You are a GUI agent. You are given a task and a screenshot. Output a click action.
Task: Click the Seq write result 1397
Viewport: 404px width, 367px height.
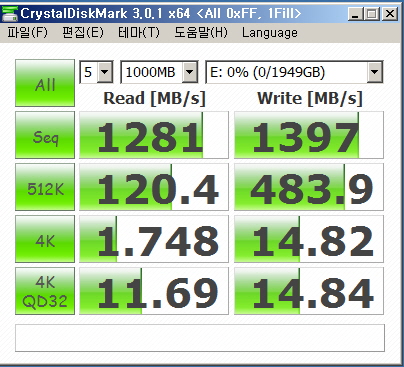pyautogui.click(x=309, y=135)
